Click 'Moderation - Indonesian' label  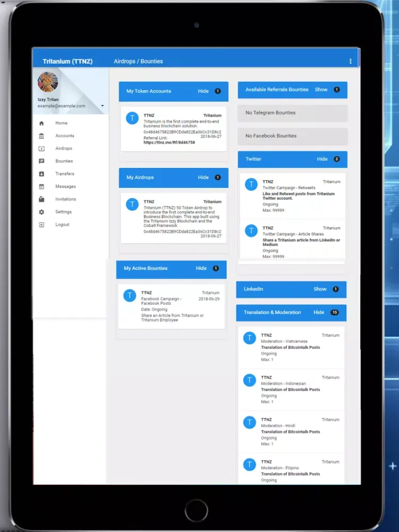(284, 384)
